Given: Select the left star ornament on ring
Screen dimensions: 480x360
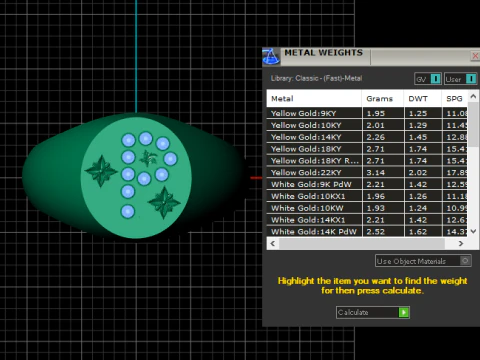Looking at the screenshot, I should (101, 171).
